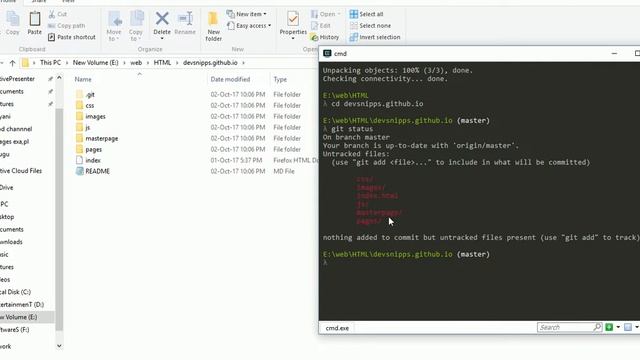Click the search magnifier icon in cmd
This screenshot has width=640, height=360.
[x=598, y=327]
